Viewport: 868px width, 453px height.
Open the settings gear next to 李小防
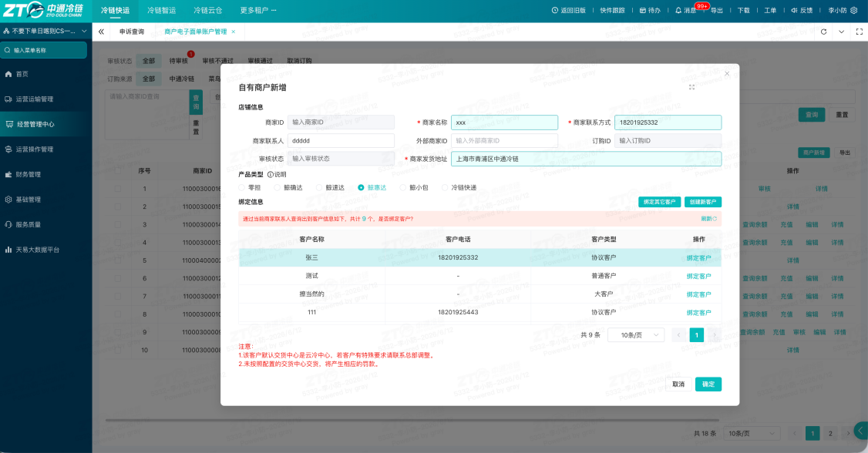click(853, 10)
